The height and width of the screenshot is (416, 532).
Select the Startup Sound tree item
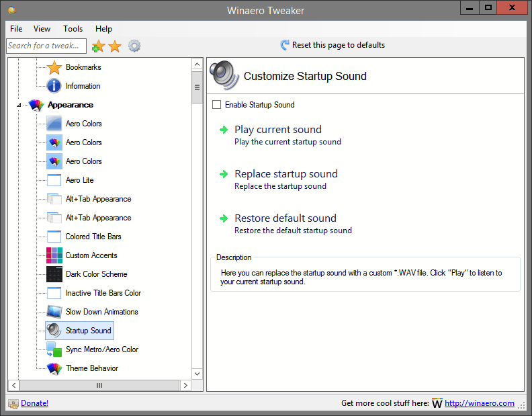tap(79, 331)
